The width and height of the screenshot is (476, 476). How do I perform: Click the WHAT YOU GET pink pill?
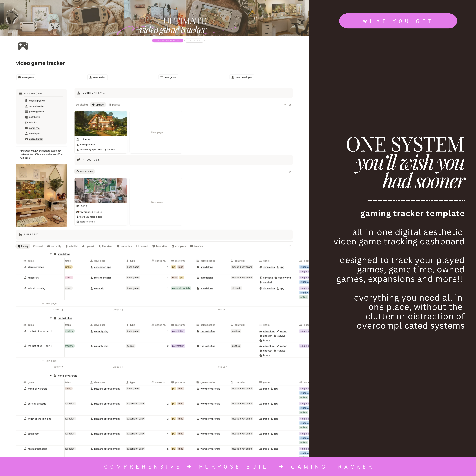[x=398, y=21]
